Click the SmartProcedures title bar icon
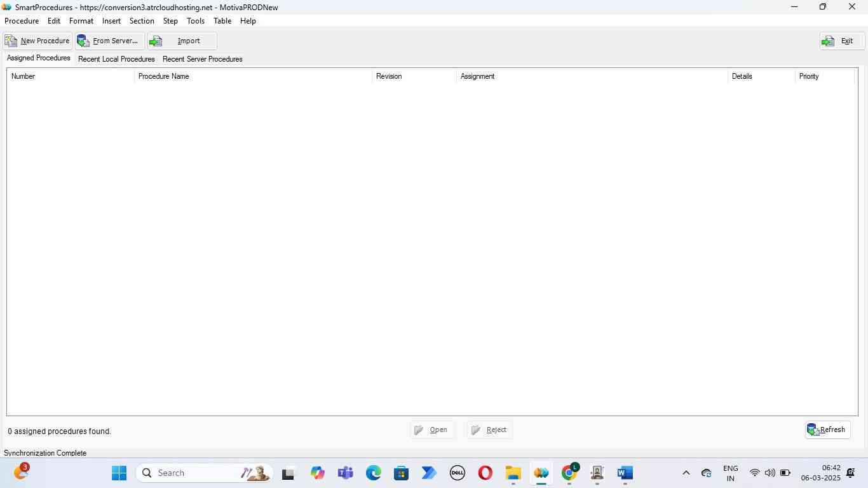868x488 pixels. click(7, 7)
